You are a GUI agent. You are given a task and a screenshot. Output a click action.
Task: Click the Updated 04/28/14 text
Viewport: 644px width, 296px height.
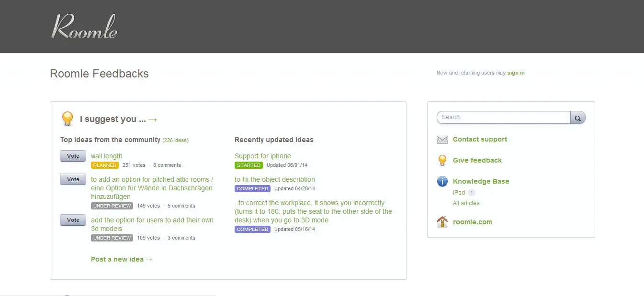tap(294, 188)
